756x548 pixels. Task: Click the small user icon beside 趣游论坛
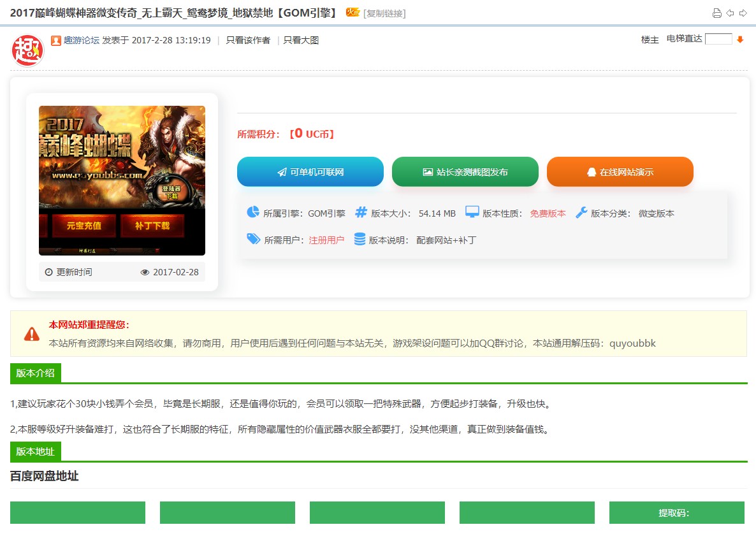[56, 40]
